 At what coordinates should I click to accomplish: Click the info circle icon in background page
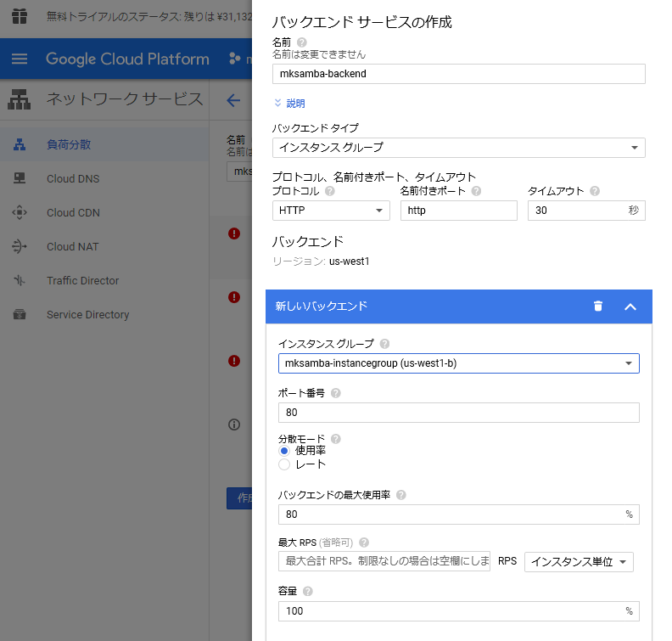(x=234, y=425)
